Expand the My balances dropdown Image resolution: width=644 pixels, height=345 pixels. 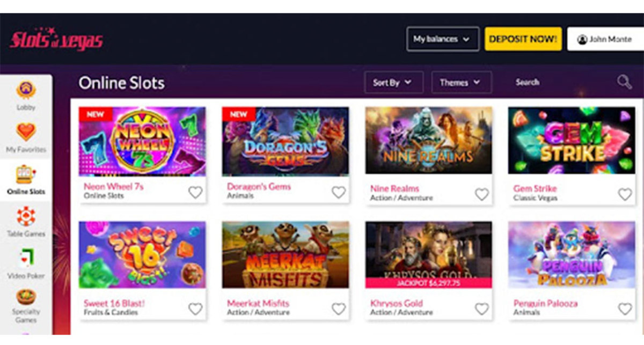coord(443,39)
